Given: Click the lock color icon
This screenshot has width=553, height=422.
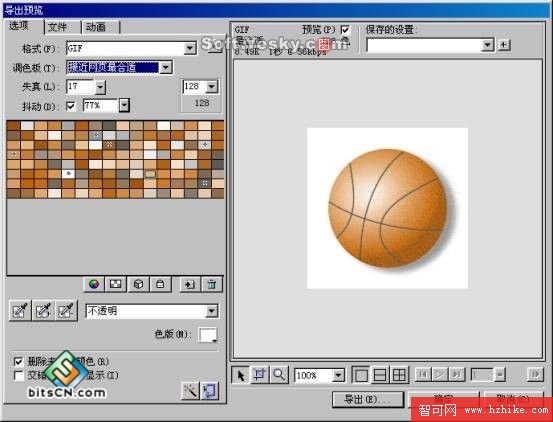Looking at the screenshot, I should point(160,285).
